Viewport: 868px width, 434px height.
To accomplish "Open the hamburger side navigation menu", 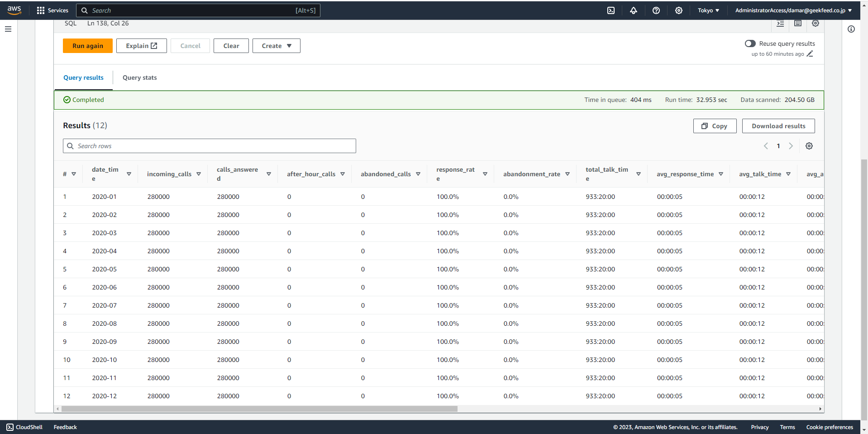I will 8,29.
